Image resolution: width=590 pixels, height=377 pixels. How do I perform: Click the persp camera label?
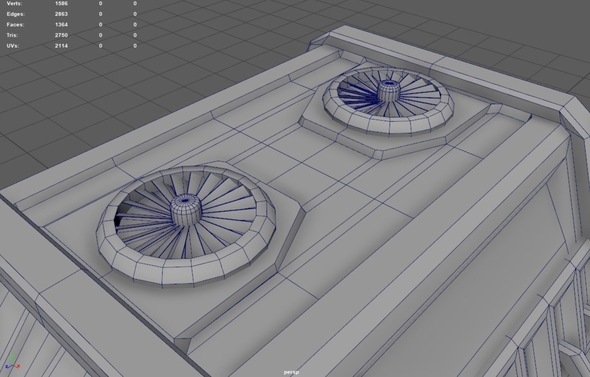pyautogui.click(x=292, y=372)
